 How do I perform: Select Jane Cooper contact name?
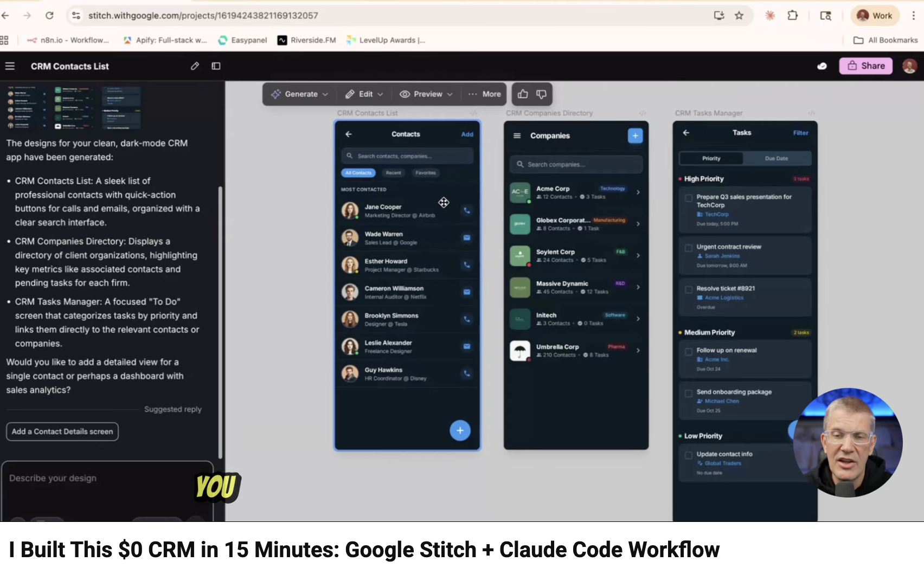coord(383,207)
